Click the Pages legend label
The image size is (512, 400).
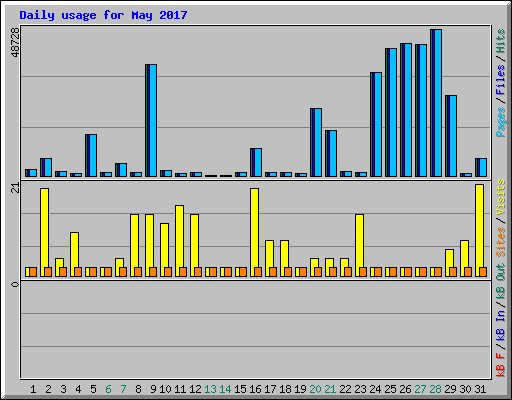(x=501, y=122)
